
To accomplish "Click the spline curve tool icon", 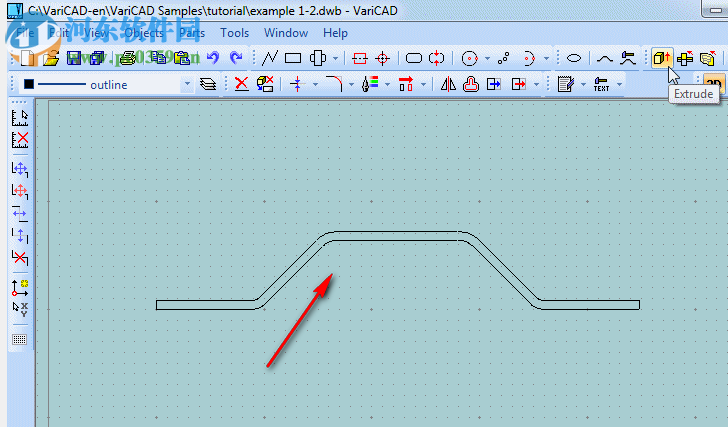I will click(604, 58).
